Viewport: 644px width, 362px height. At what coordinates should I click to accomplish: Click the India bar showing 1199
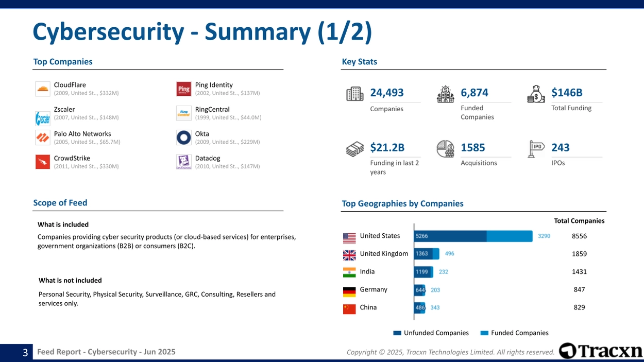click(422, 272)
